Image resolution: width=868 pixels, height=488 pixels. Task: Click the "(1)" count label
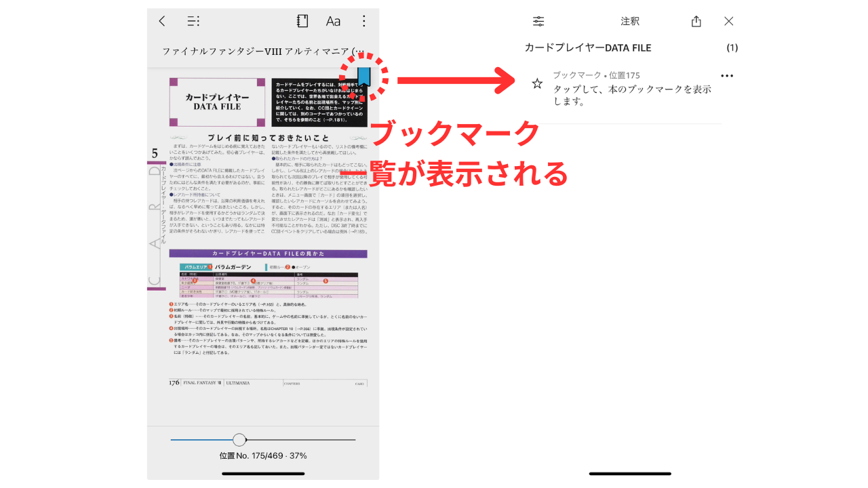732,48
